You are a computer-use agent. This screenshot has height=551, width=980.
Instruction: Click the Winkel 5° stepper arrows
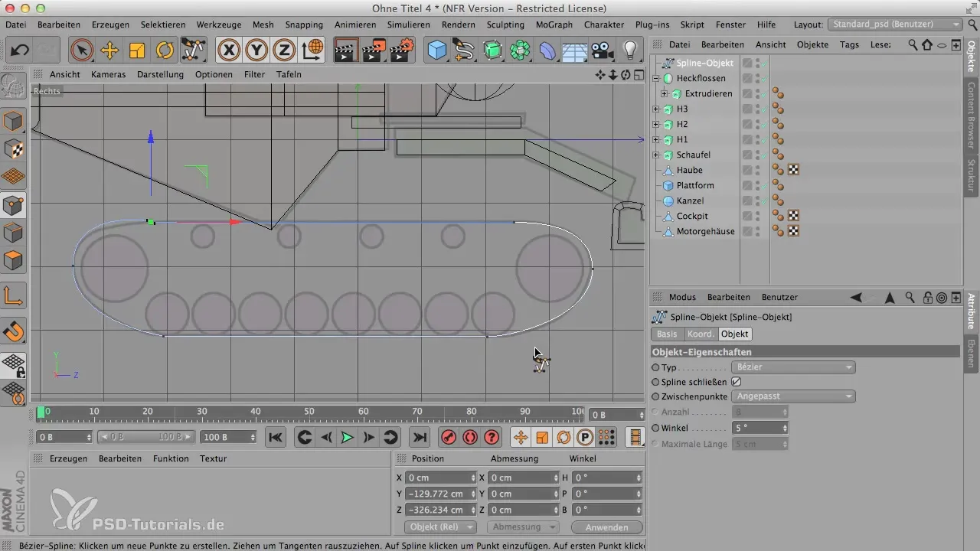pos(786,429)
